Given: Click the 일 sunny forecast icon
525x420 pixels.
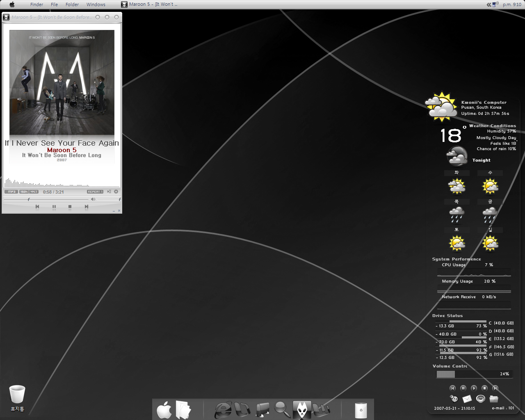Looking at the screenshot, I should click(x=490, y=243).
